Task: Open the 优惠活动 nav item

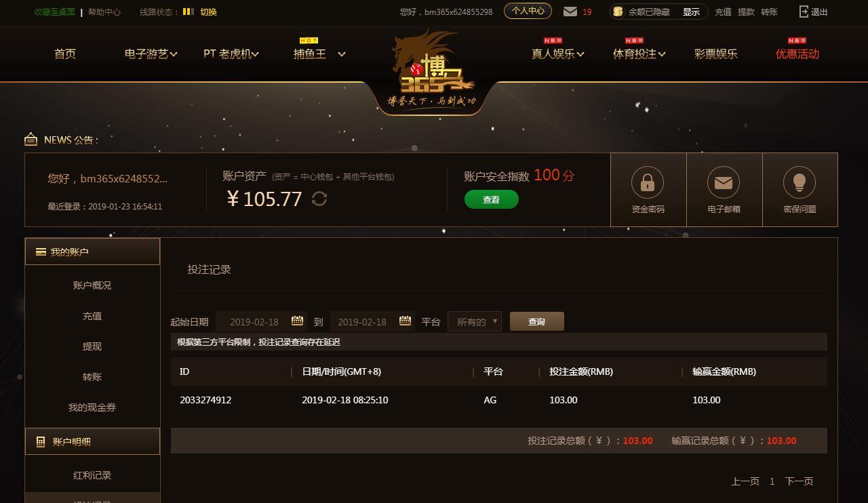Action: coord(797,54)
